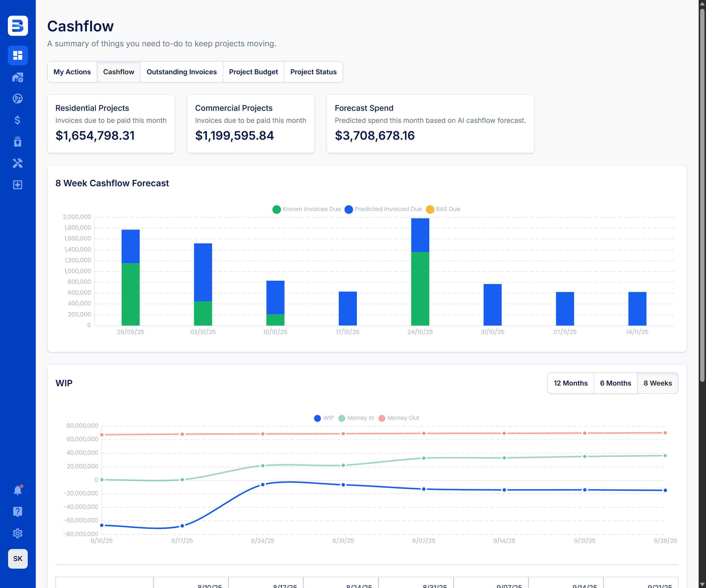706x588 pixels.
Task: Click the dashboard grid icon in sidebar
Action: click(x=17, y=55)
